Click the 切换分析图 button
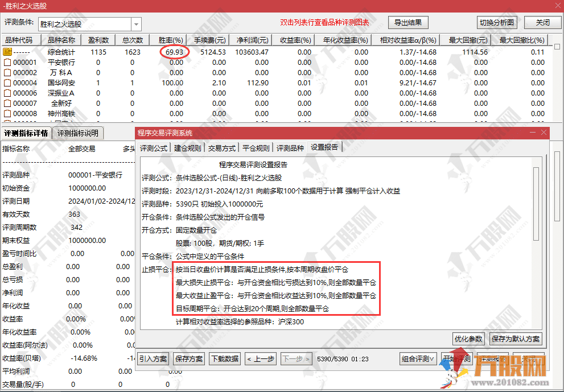Screen dimensions: 564x392 pos(497,23)
